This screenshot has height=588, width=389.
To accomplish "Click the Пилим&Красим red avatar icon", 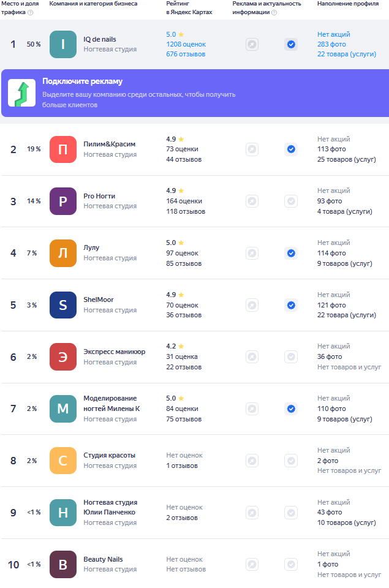I will [x=63, y=149].
